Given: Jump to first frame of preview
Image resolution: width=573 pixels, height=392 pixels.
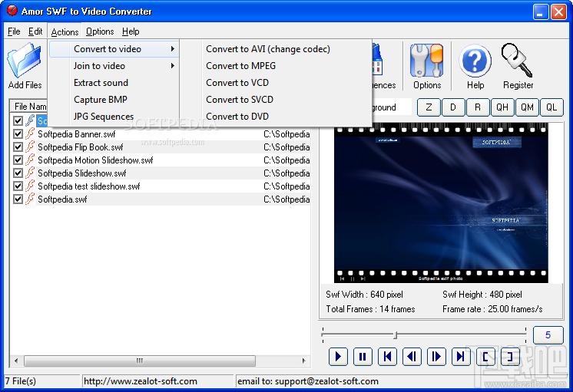Looking at the screenshot, I should (387, 356).
